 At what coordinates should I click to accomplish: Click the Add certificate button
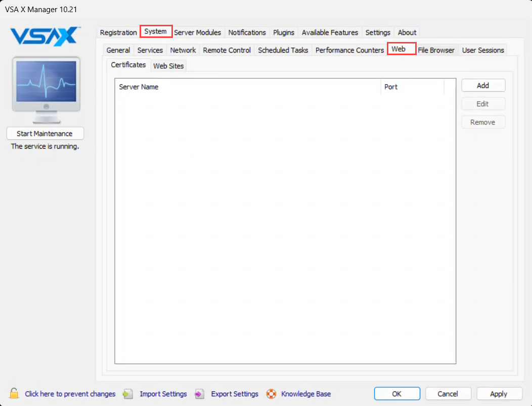point(483,85)
